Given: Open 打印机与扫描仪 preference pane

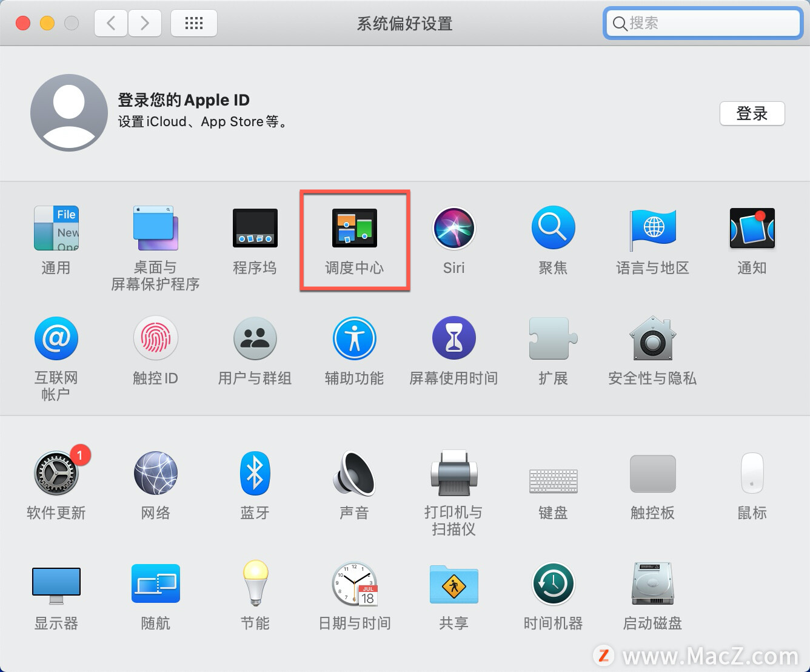Looking at the screenshot, I should [454, 473].
